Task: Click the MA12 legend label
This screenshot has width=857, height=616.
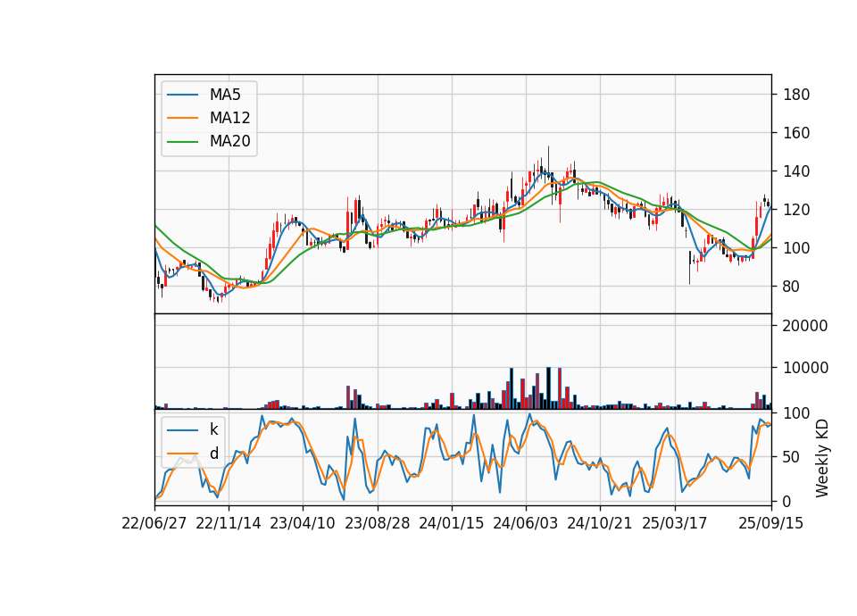Action: point(229,118)
